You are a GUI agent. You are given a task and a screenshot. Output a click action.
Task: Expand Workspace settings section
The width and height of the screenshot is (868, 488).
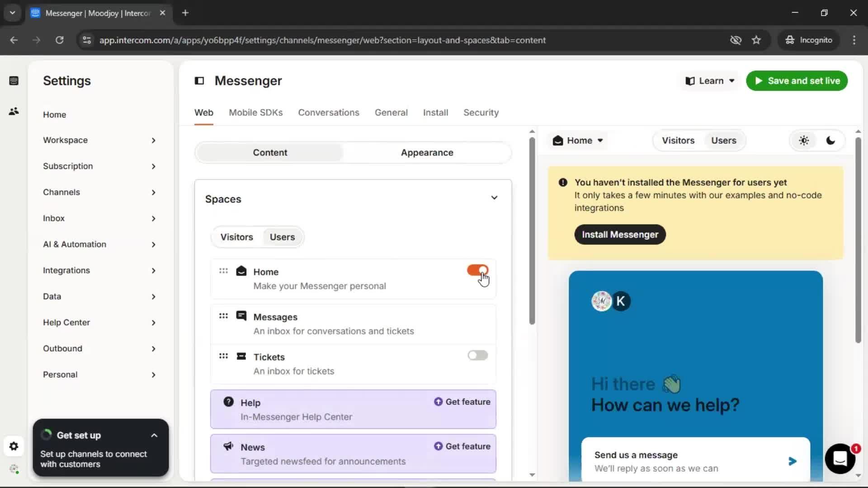pos(99,140)
